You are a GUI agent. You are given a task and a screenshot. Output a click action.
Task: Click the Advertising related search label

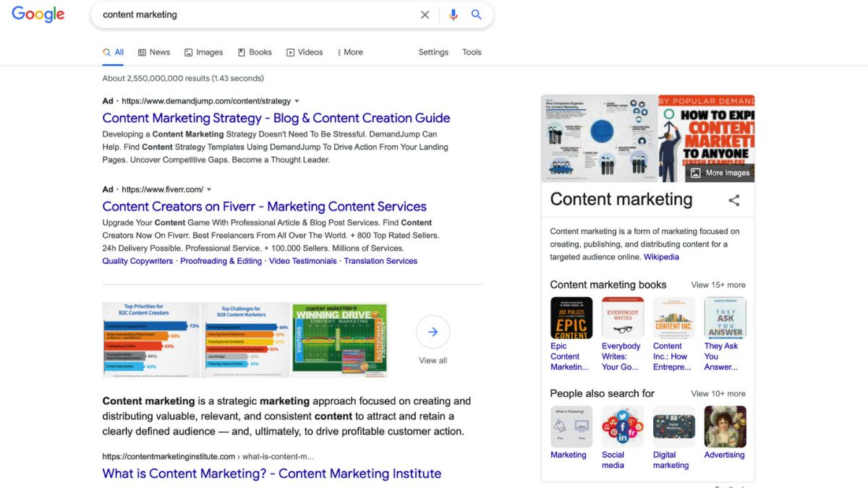724,455
